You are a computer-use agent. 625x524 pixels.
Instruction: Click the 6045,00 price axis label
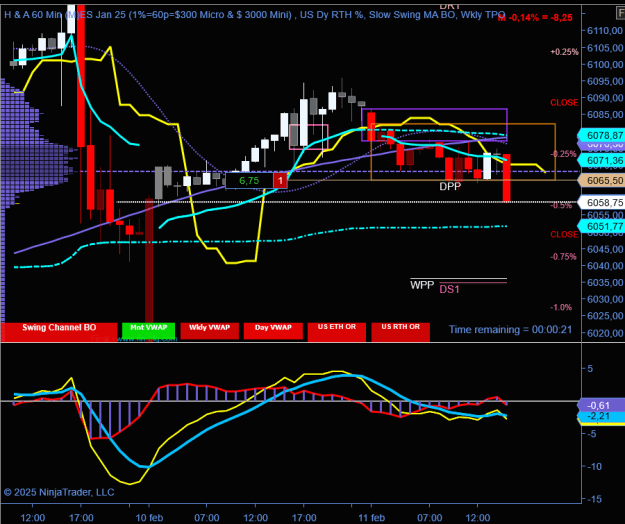click(605, 249)
